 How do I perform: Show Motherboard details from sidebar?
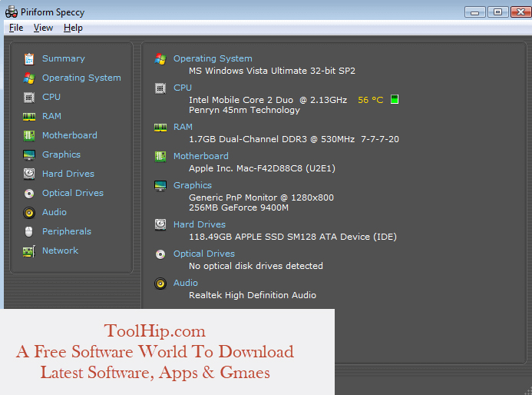tap(70, 135)
